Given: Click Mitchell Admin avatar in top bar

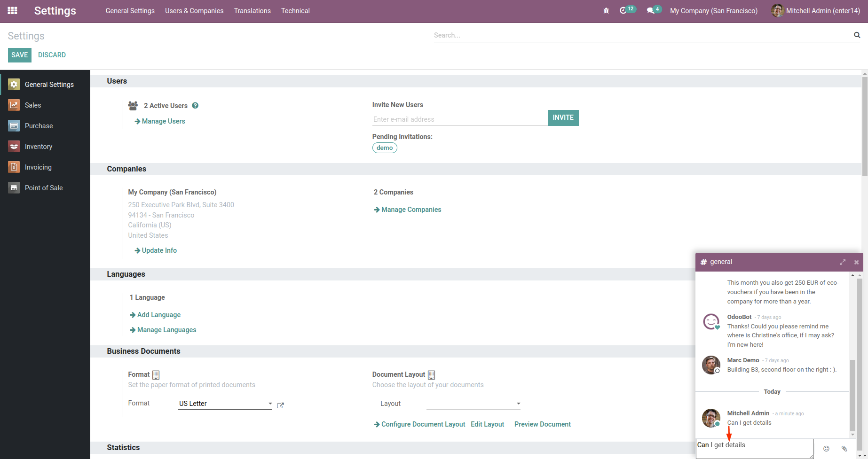Looking at the screenshot, I should [777, 11].
